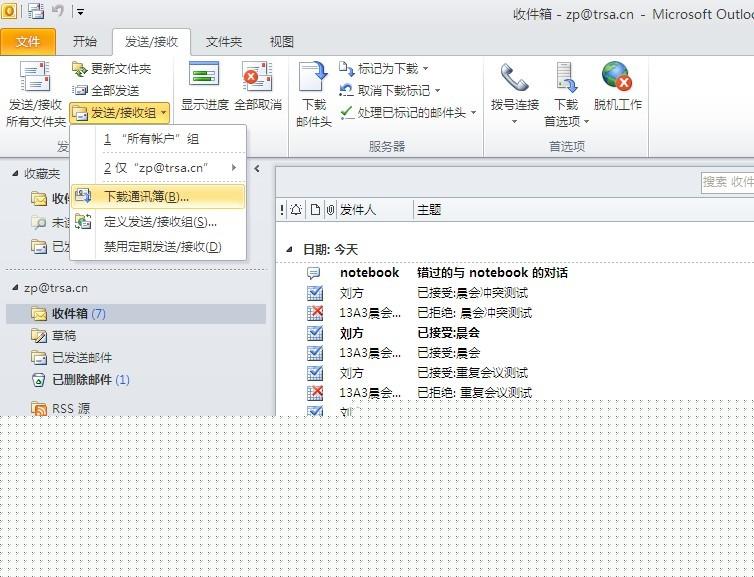Click accepted icon beside 已接受:重复会议测试
Screen dimensions: 754x577
(x=315, y=373)
